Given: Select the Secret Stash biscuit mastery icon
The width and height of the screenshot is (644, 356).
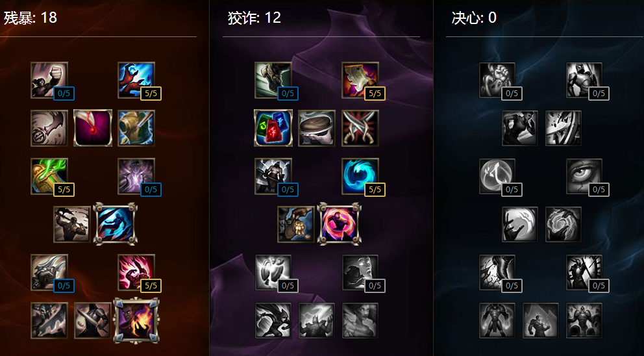Looking at the screenshot, I should pyautogui.click(x=317, y=128).
